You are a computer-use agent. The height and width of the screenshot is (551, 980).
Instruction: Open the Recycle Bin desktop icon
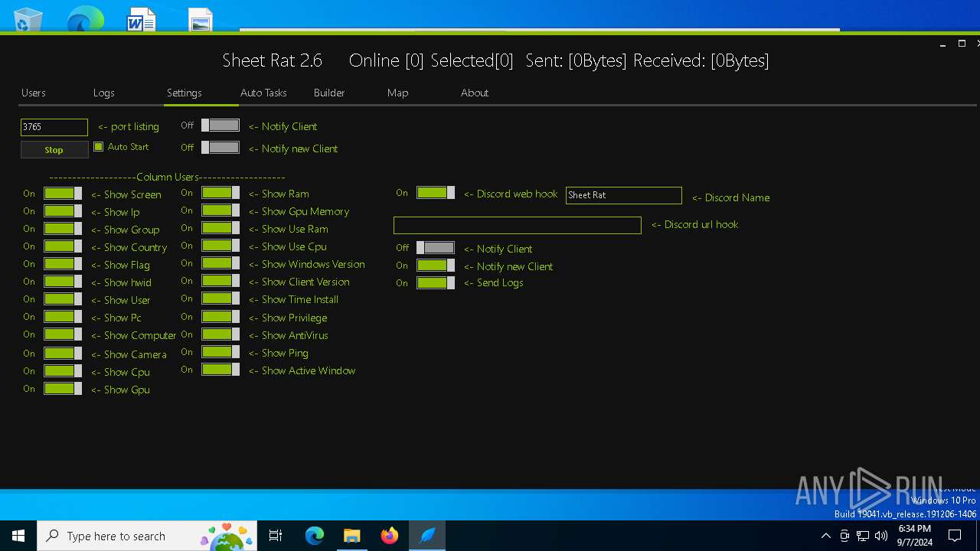(x=28, y=19)
